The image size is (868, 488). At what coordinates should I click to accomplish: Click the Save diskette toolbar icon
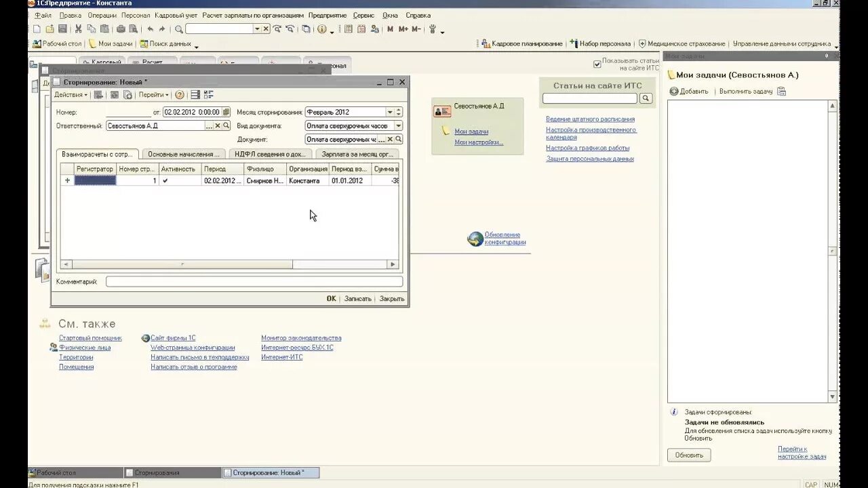tap(62, 29)
